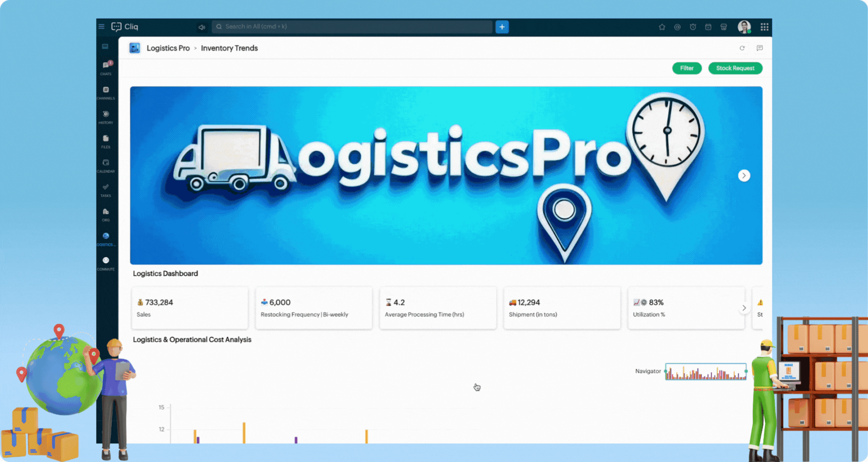The width and height of the screenshot is (868, 462).
Task: Click the Stock Request button
Action: [735, 68]
